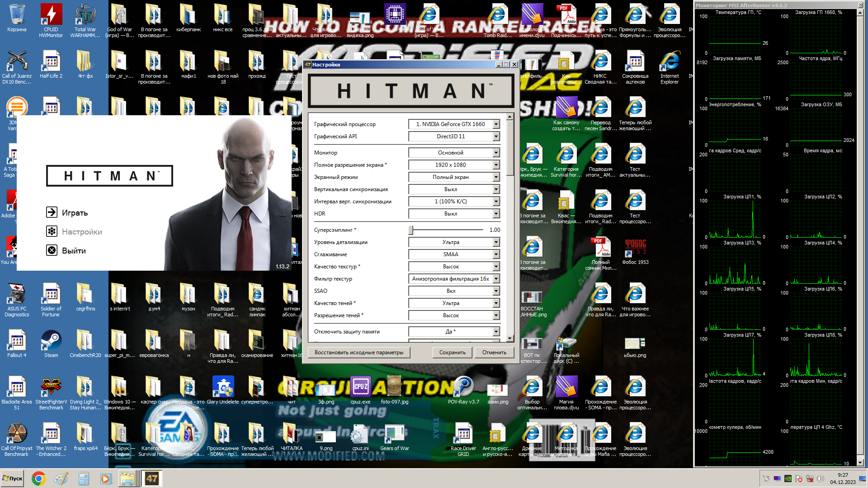Open Internet Explorer desktop icon
The width and height of the screenshot is (868, 488).
tap(669, 62)
